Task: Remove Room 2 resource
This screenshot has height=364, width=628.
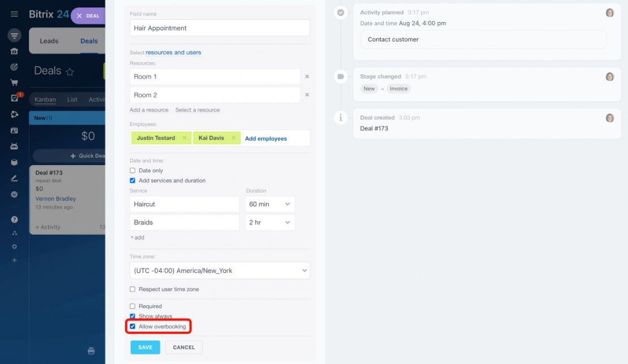Action: [x=307, y=95]
